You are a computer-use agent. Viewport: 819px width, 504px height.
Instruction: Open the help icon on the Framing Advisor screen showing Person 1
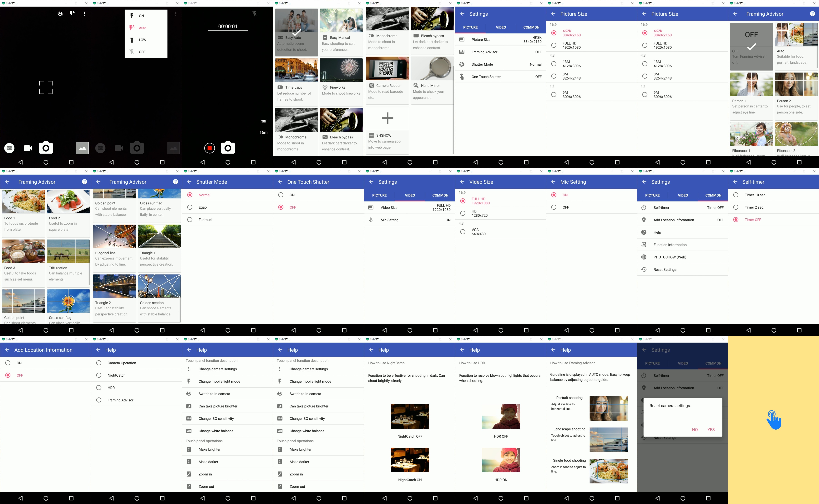click(812, 14)
